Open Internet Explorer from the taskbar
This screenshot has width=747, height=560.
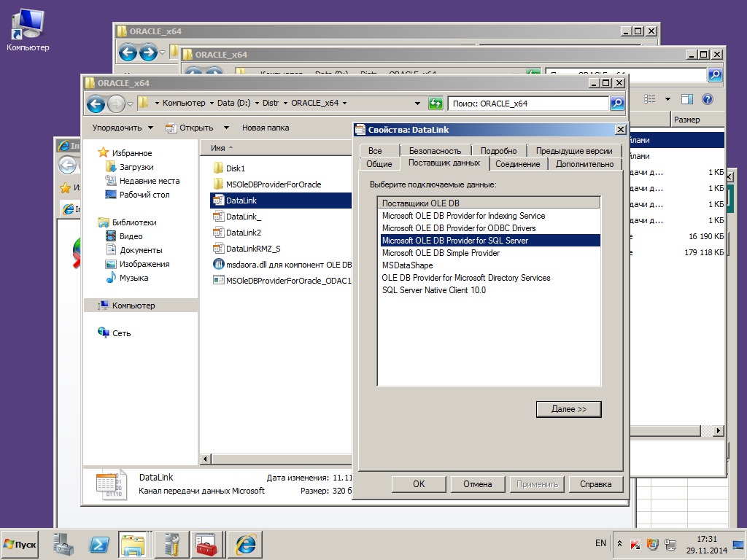(245, 544)
